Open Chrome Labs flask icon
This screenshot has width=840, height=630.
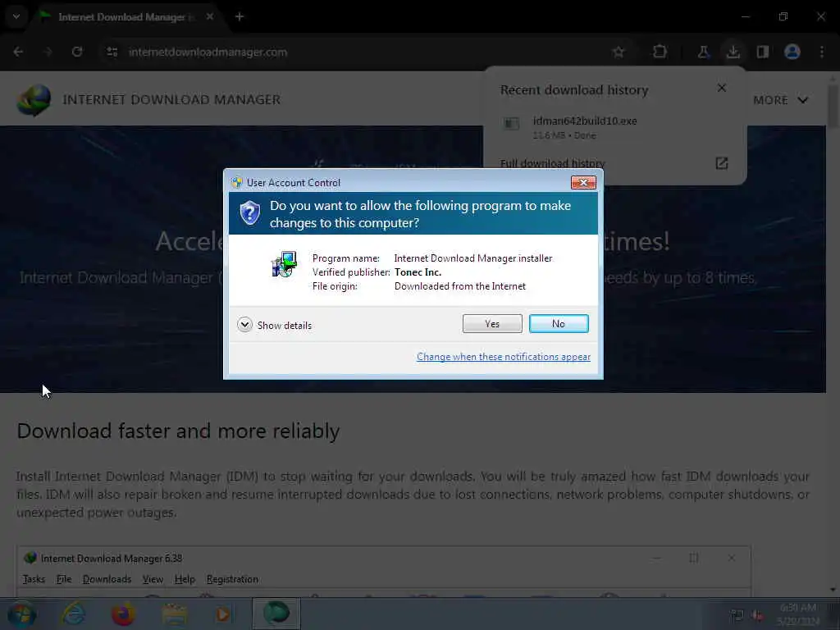(x=703, y=52)
